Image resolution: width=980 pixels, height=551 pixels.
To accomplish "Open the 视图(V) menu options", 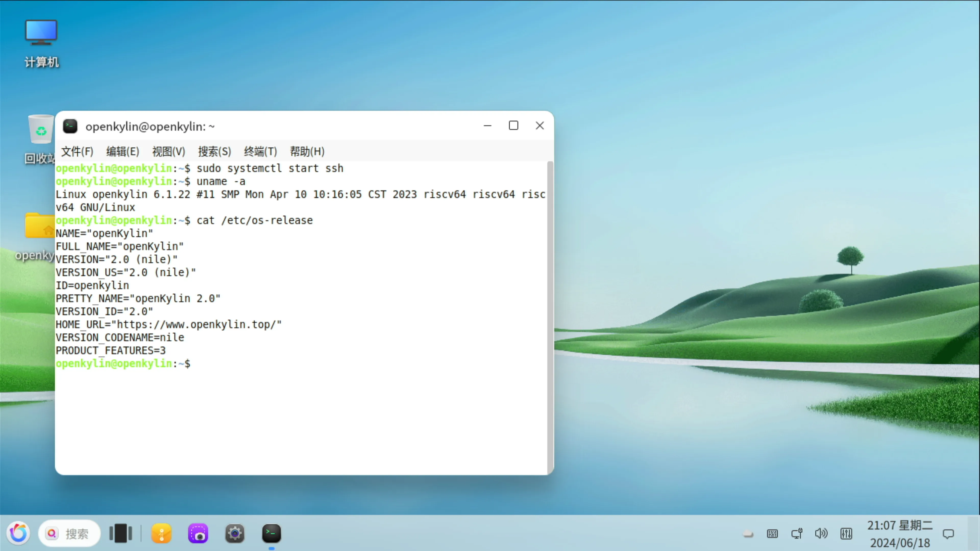I will coord(168,151).
